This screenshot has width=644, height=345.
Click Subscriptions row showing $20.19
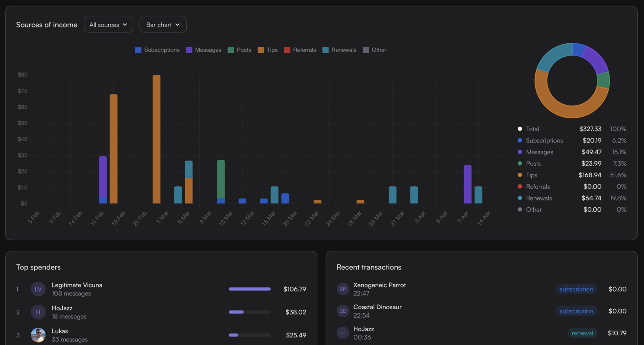[x=572, y=140]
